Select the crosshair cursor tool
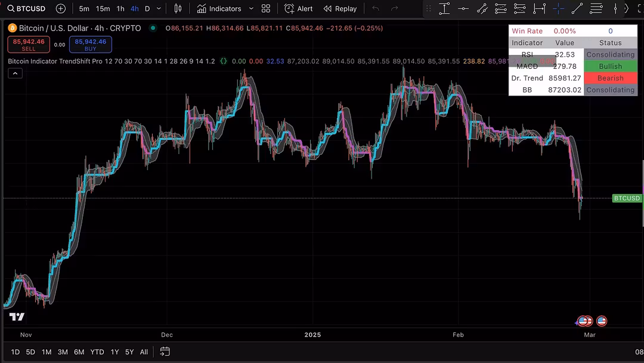Viewport: 644px width, 363px height. click(x=558, y=8)
